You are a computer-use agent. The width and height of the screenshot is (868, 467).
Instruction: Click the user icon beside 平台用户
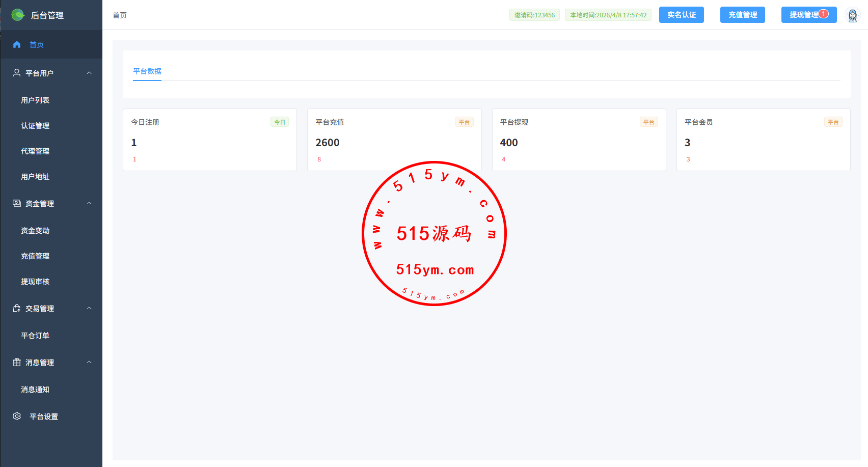click(17, 73)
